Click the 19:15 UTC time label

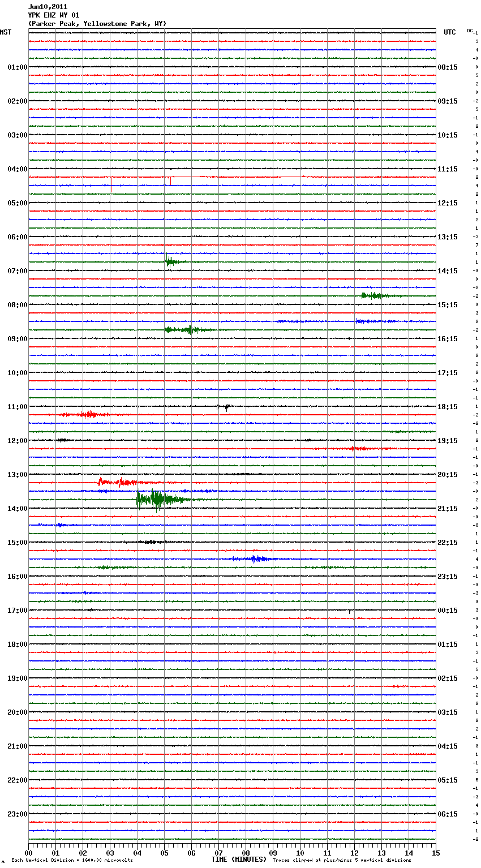448,441
